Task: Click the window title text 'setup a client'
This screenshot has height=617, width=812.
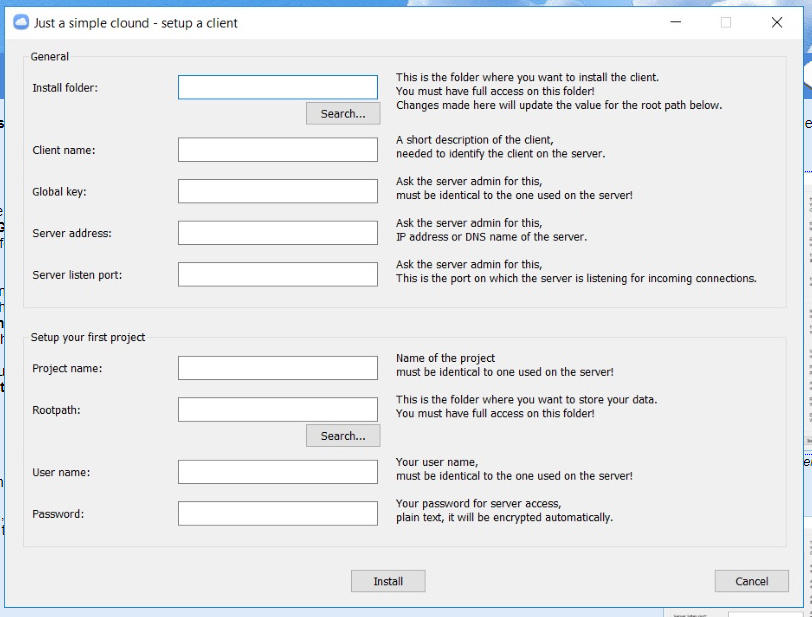Action: click(199, 22)
